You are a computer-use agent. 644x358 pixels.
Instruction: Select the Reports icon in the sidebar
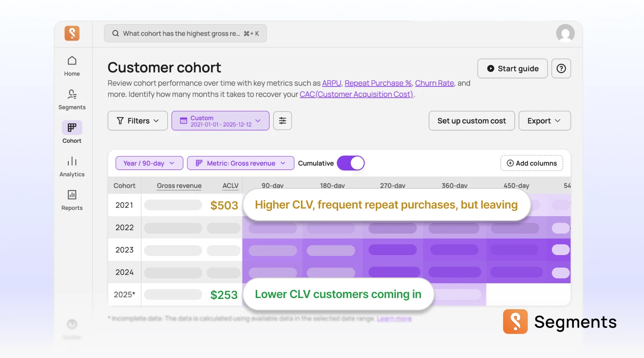pyautogui.click(x=72, y=199)
